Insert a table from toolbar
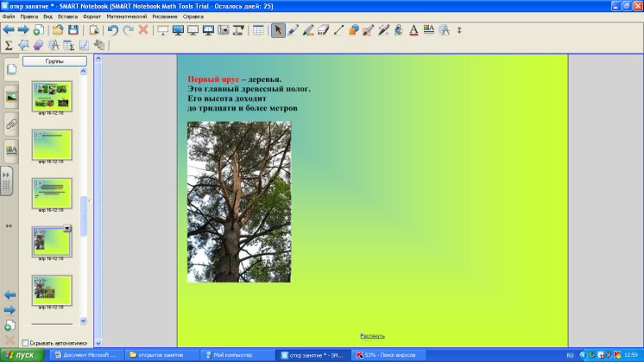The width and height of the screenshot is (644, 362). pos(258,30)
